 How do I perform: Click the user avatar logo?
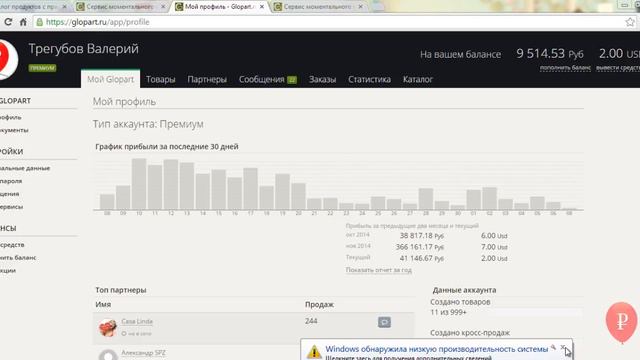tap(8, 60)
